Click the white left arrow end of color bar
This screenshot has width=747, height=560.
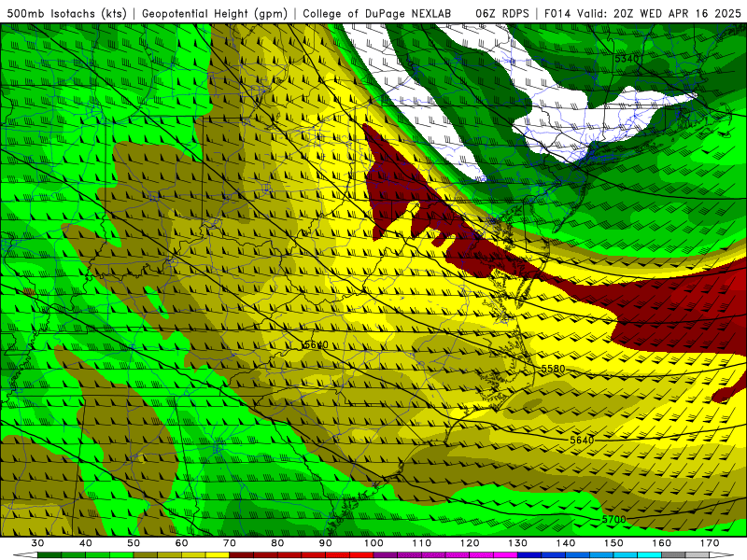pyautogui.click(x=26, y=554)
